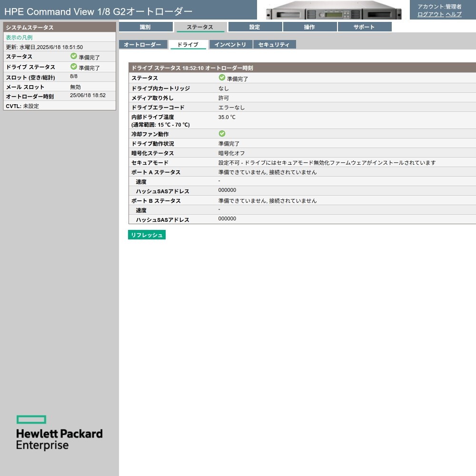Click the オートローダー時刻 value 25/06/18 18:52
476x476 pixels.
point(88,95)
